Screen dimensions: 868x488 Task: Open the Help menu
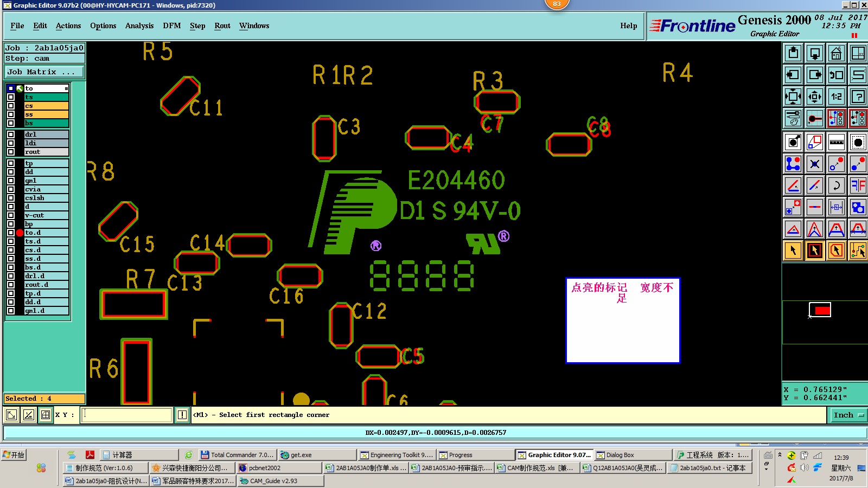click(x=629, y=25)
